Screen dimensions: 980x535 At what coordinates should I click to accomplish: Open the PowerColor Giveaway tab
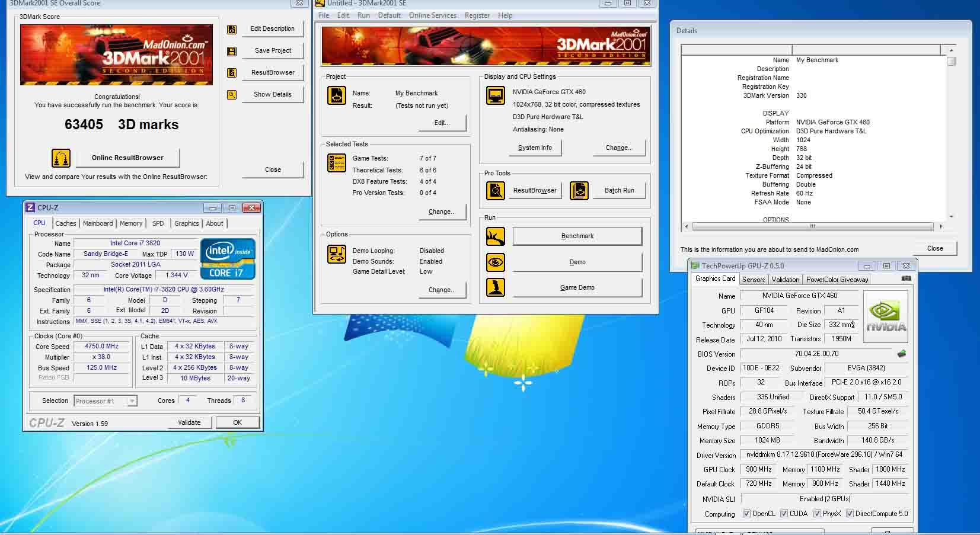(837, 280)
